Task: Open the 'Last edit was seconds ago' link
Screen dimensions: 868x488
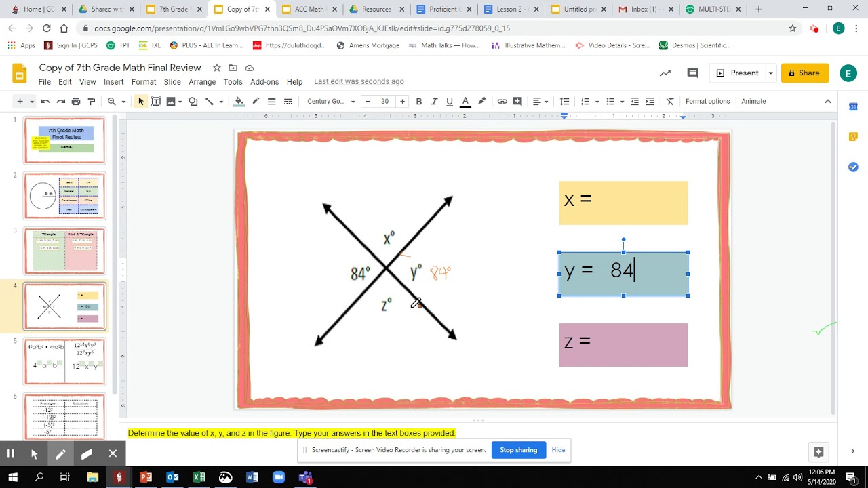Action: [359, 82]
